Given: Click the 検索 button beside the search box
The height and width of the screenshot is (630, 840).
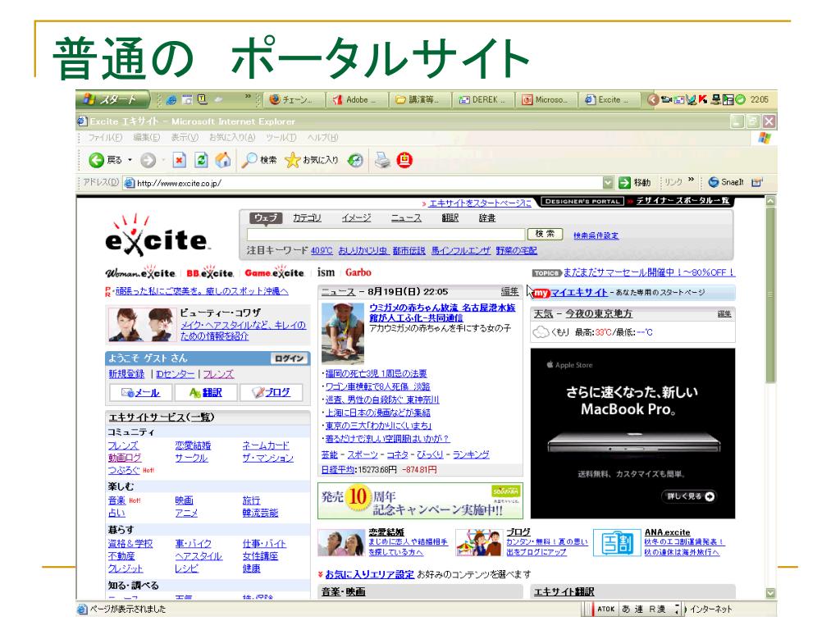Looking at the screenshot, I should pyautogui.click(x=545, y=234).
